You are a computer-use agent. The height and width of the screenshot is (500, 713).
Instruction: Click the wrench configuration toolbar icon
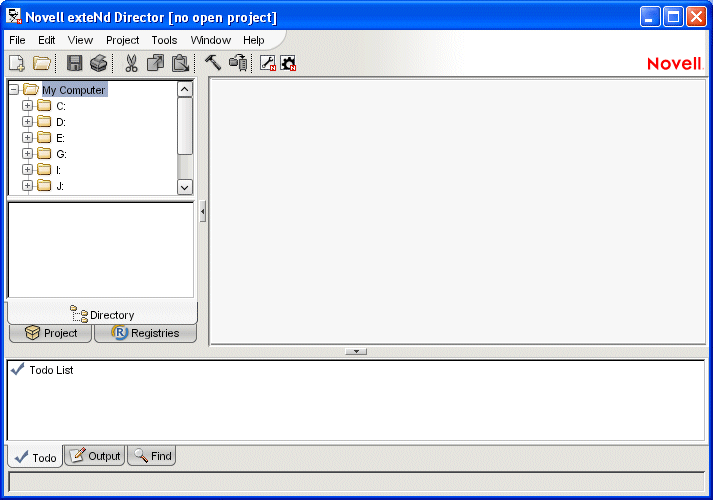click(x=268, y=63)
